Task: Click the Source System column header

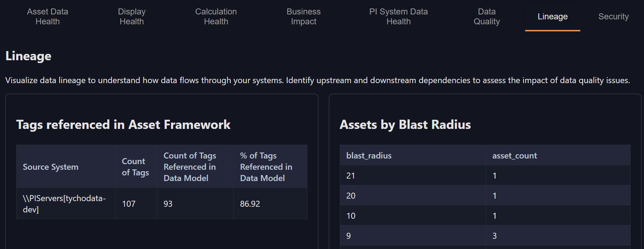Action: tap(51, 167)
